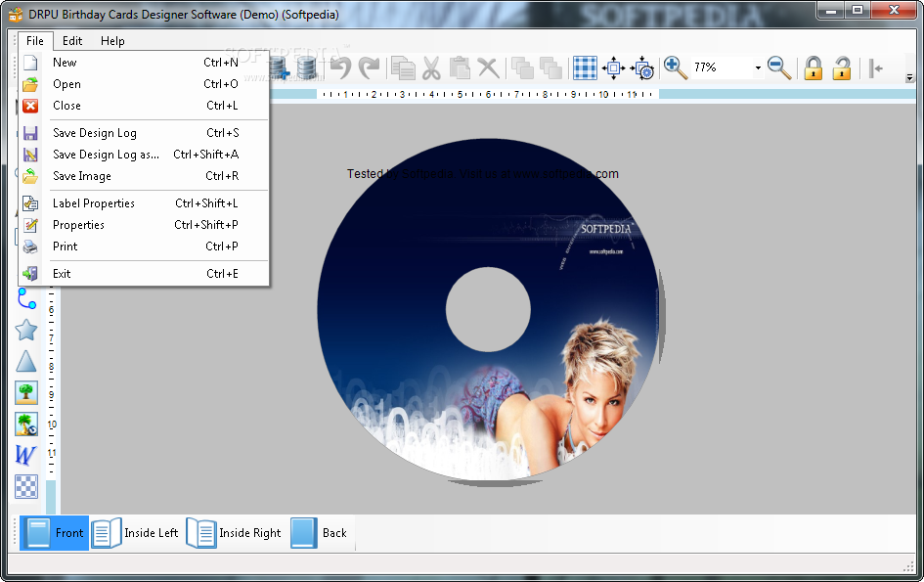Switch to the Back card tab
The height and width of the screenshot is (582, 924).
coord(320,533)
